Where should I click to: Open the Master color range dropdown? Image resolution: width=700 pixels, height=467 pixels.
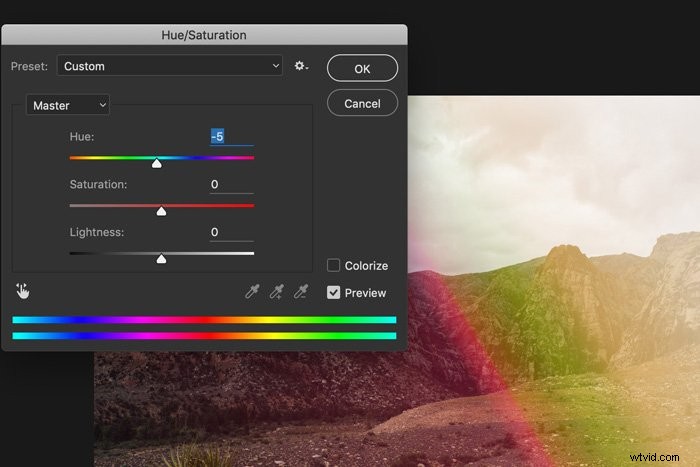(68, 105)
